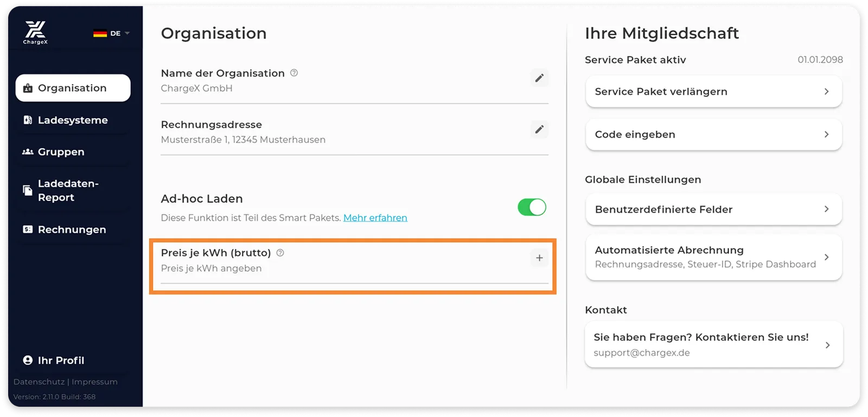
Task: Open Benutzerdefinierte Felder settings
Action: pyautogui.click(x=713, y=209)
